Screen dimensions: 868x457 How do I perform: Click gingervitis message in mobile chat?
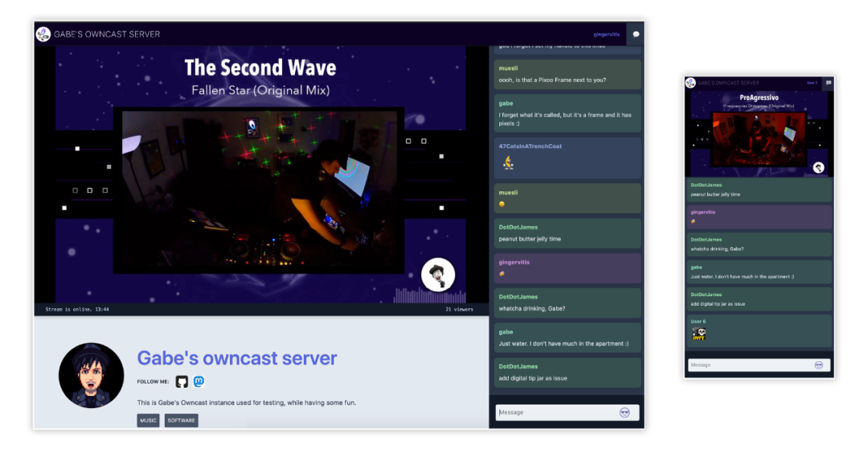tap(759, 217)
